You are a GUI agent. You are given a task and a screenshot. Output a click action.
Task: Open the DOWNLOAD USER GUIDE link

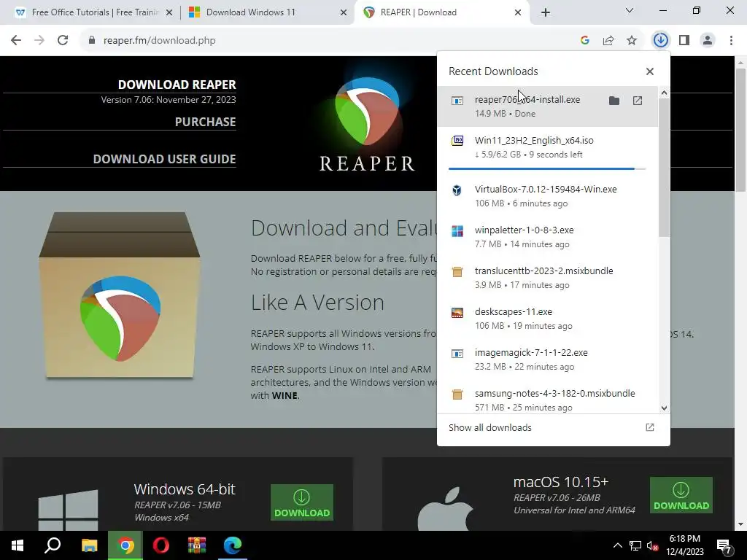coord(164,159)
